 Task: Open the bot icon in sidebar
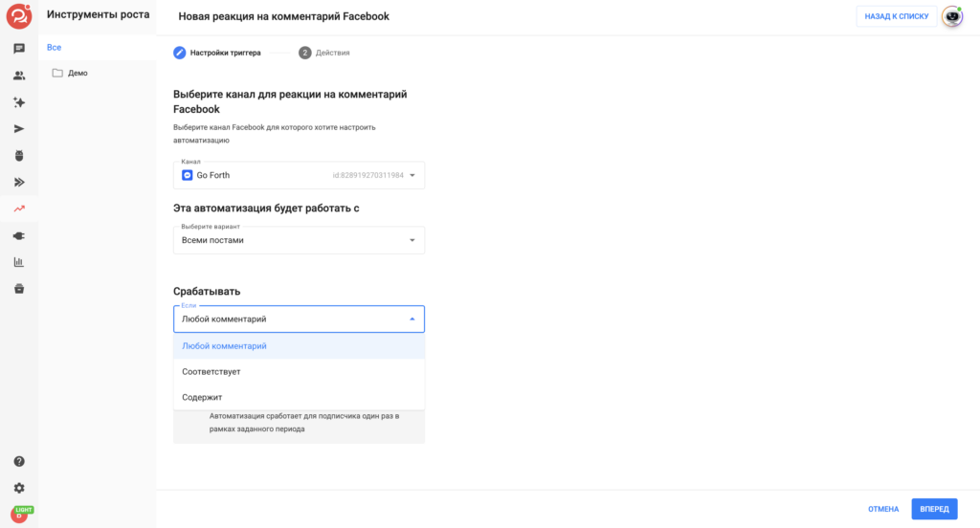pyautogui.click(x=19, y=156)
